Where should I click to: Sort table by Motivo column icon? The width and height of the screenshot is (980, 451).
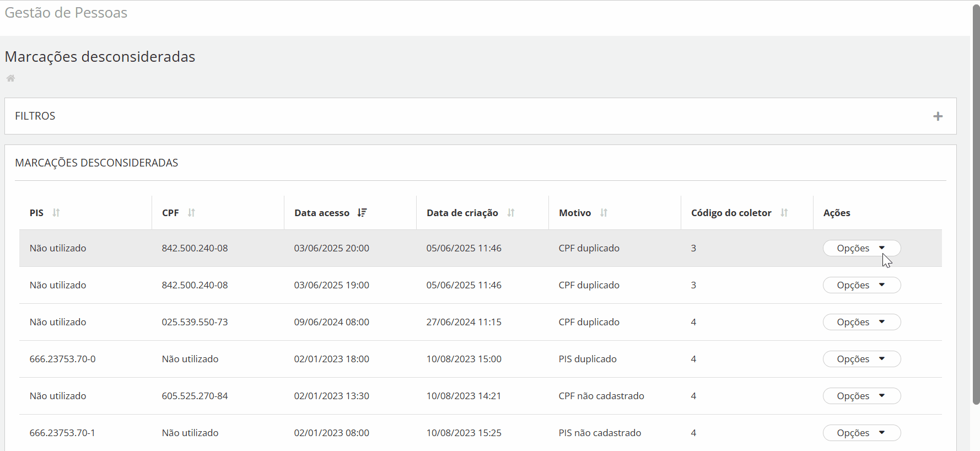604,213
